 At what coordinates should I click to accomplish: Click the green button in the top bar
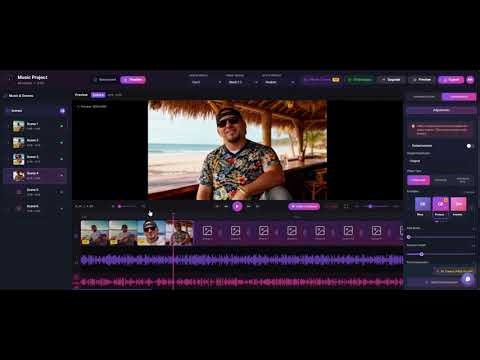point(360,80)
